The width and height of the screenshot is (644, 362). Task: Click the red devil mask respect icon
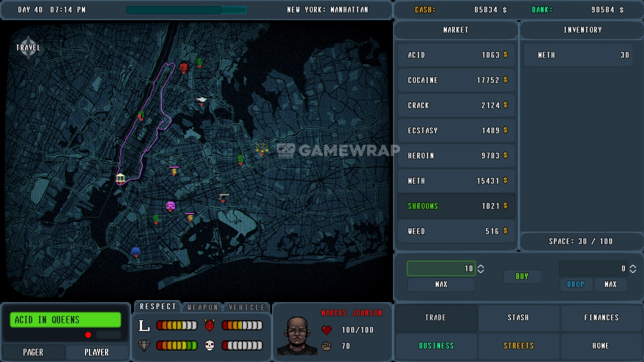[x=210, y=325]
